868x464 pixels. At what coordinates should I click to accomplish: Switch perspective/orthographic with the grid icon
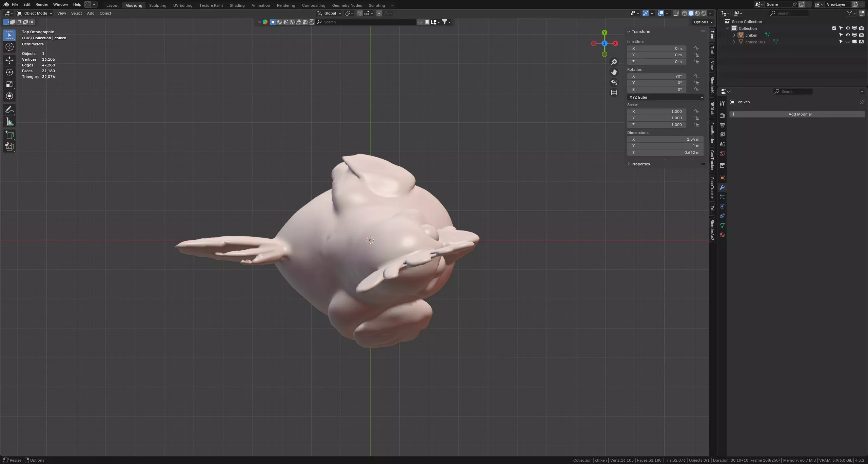614,93
